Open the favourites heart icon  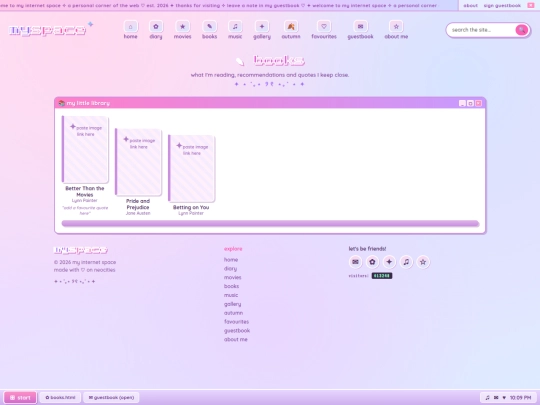(324, 27)
